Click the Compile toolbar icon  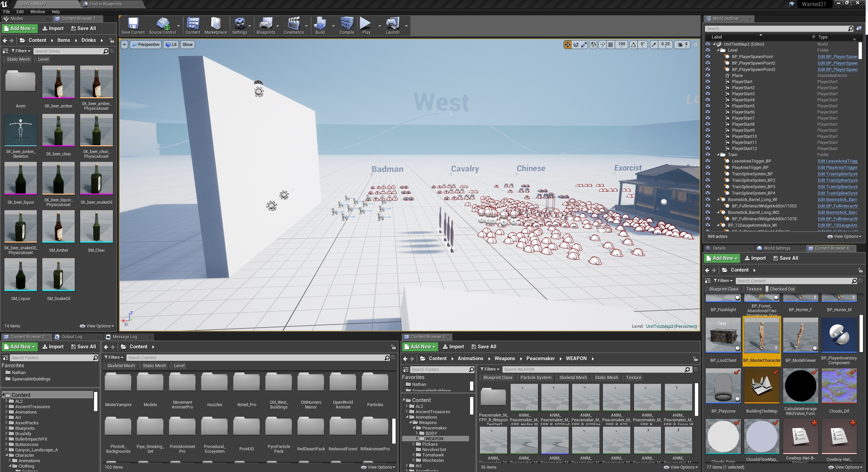click(347, 25)
